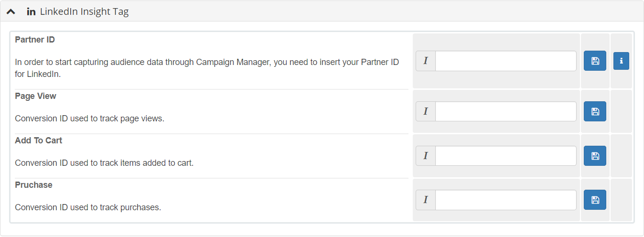Viewport: 644px width, 237px height.
Task: Save the Partner ID value
Action: [x=595, y=61]
